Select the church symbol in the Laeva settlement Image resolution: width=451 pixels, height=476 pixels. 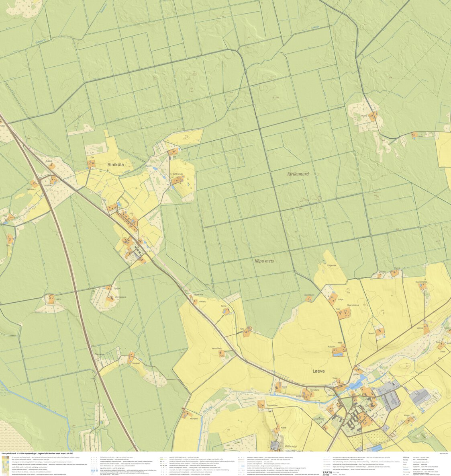tap(372, 405)
